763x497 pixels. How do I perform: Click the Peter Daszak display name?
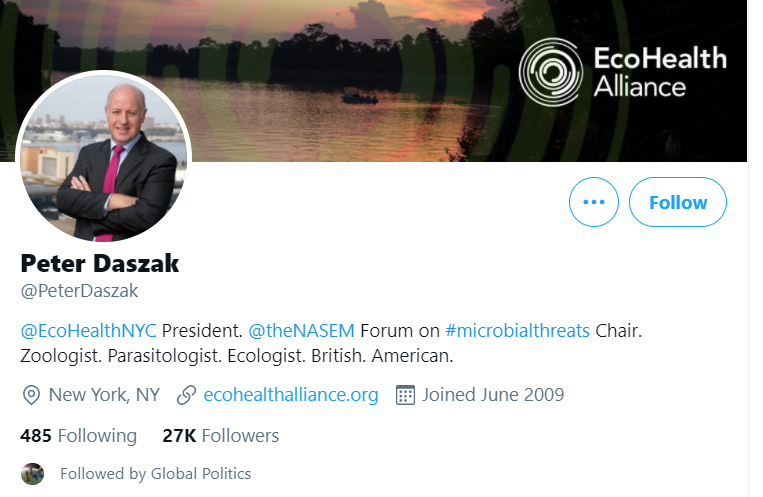[x=100, y=263]
